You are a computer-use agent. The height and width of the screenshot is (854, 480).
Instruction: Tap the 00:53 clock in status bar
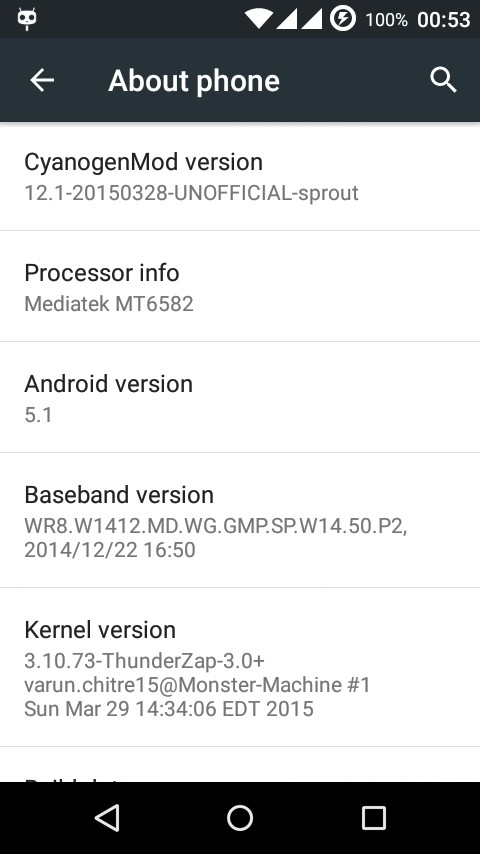443,20
